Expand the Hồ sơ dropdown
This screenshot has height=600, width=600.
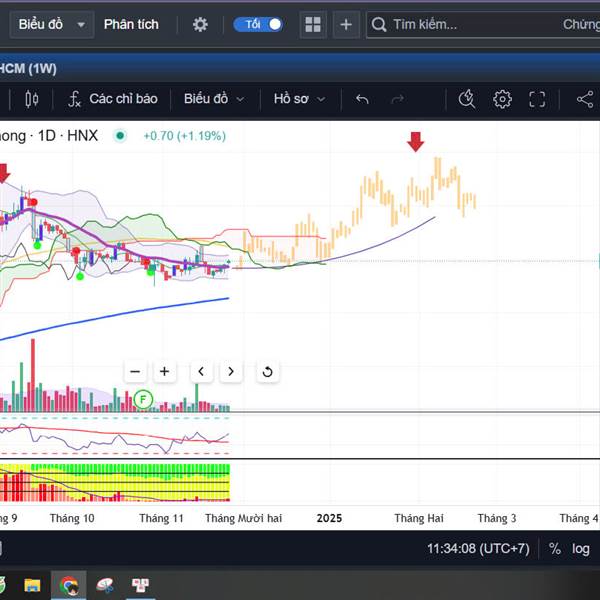300,99
